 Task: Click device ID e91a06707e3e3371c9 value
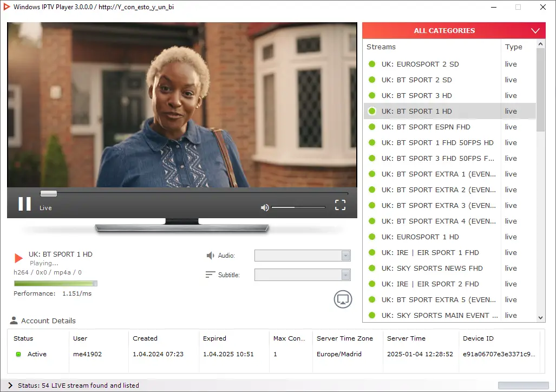499,354
